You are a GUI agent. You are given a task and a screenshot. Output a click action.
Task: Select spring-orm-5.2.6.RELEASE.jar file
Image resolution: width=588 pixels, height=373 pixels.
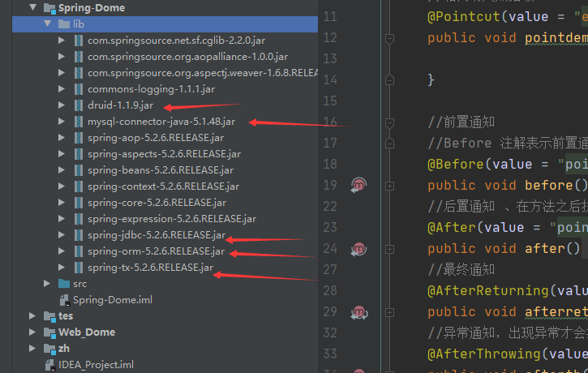click(156, 251)
